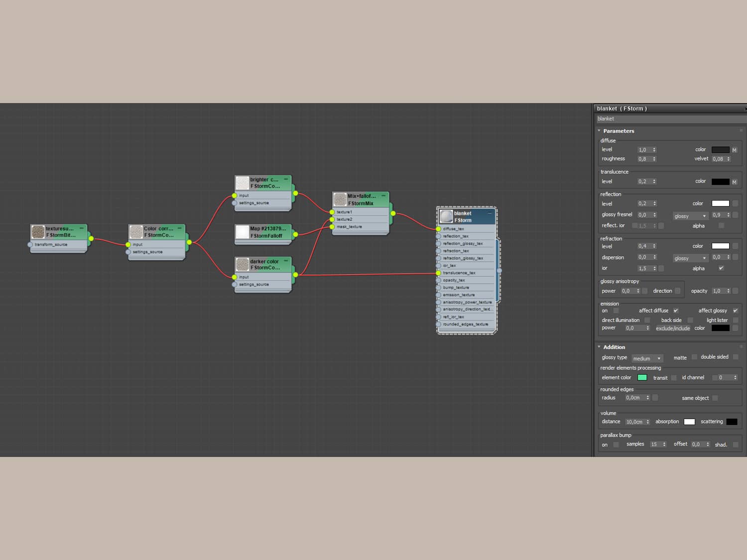
Task: Select the brighter color node thumbnail
Action: 242,183
